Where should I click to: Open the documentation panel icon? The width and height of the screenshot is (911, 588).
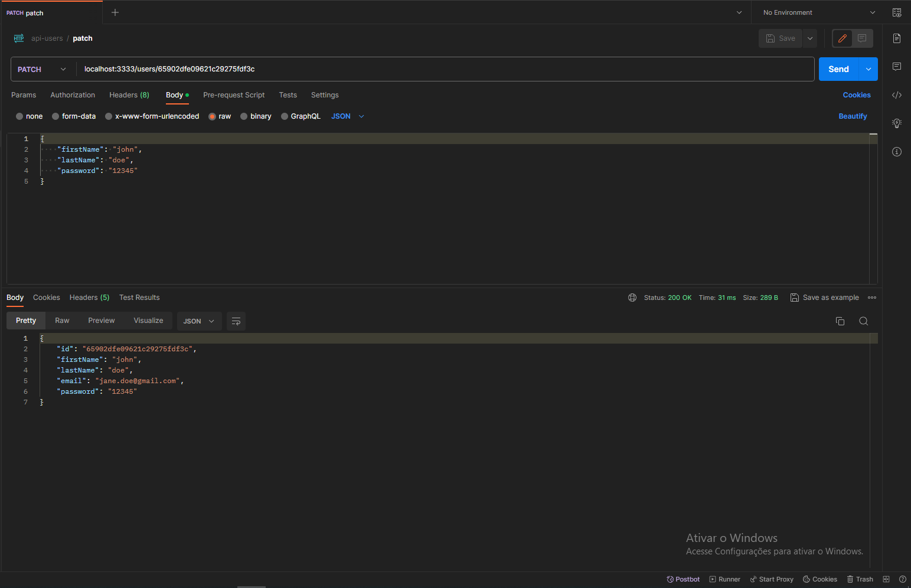pos(897,38)
